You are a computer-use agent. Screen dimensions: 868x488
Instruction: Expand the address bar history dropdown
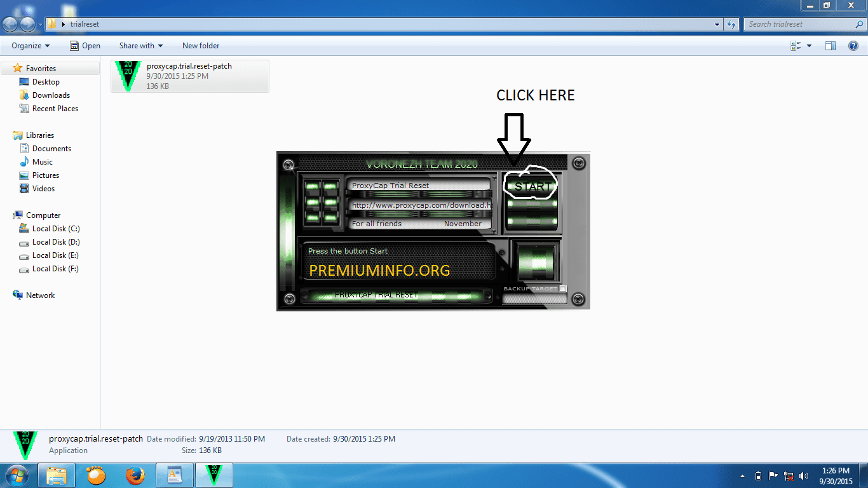[717, 24]
